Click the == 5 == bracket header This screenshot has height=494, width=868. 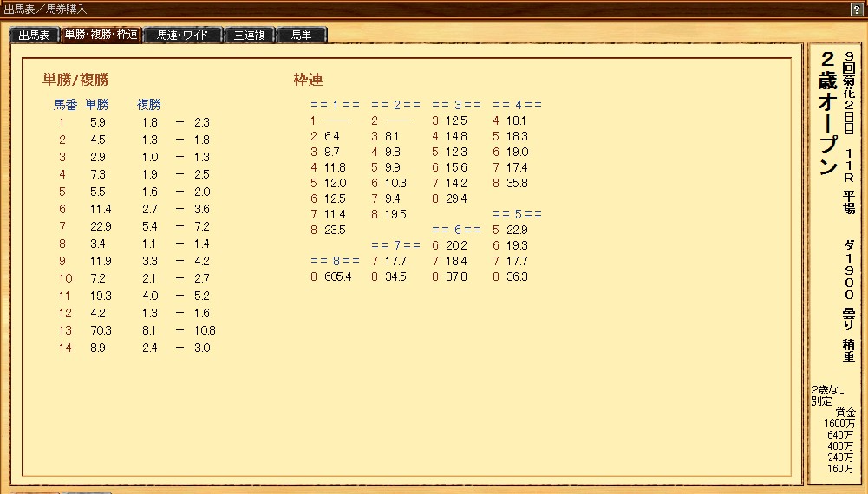click(x=517, y=213)
